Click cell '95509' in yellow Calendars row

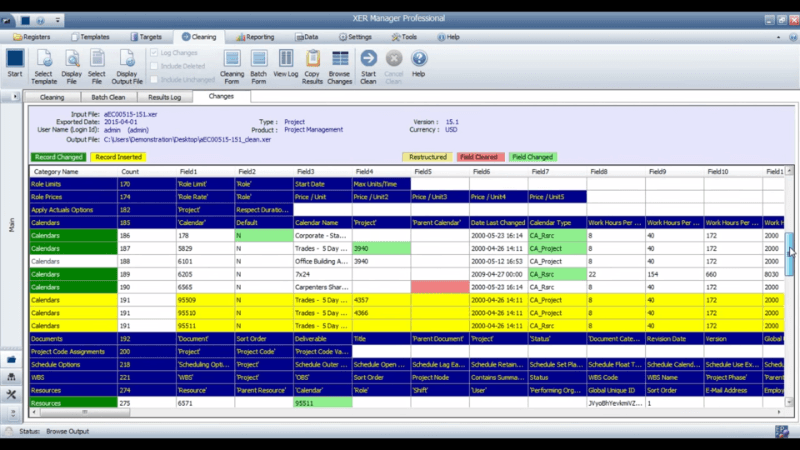pos(205,300)
